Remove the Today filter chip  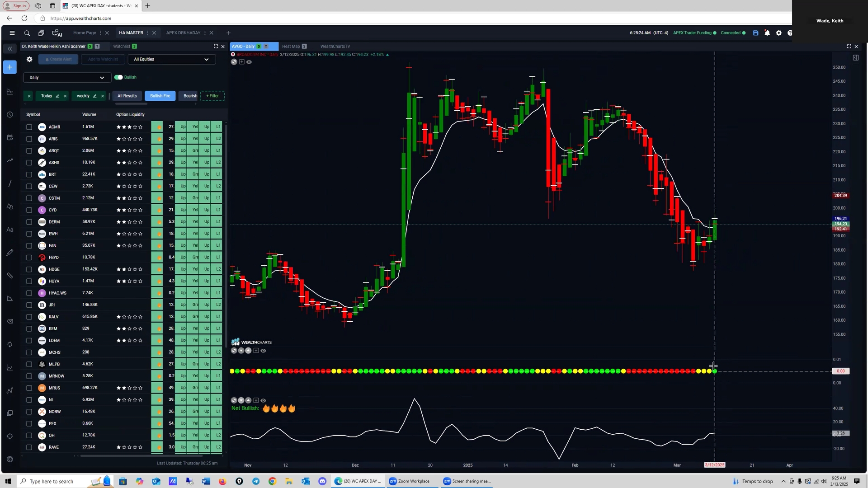(x=65, y=96)
